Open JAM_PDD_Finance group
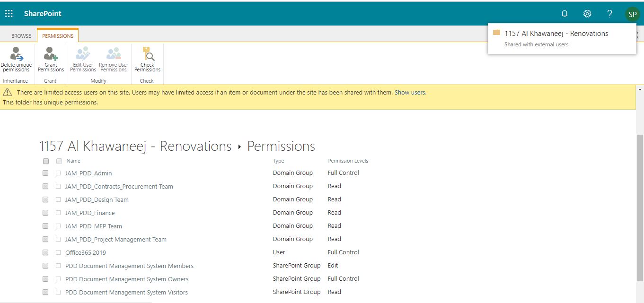The width and height of the screenshot is (644, 303). (x=90, y=213)
